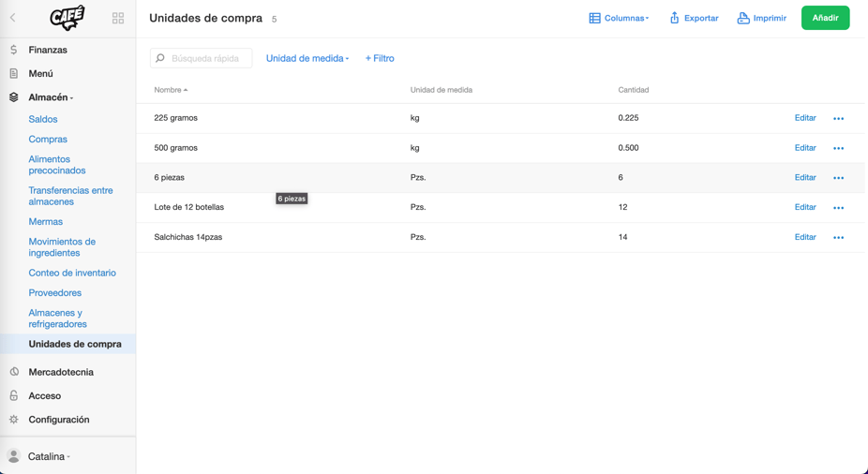Sort by the Nombre column header
Viewport: 868px width, 474px height.
tap(171, 90)
